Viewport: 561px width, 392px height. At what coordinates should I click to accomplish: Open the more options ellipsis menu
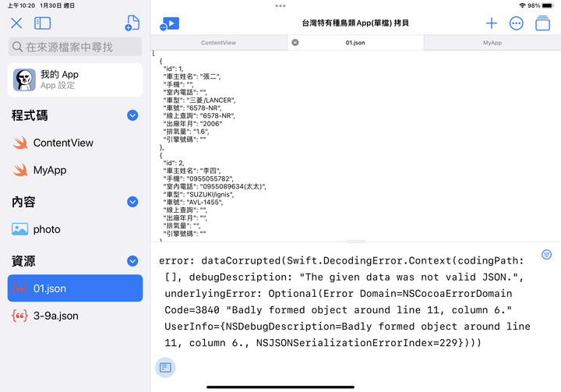pos(516,23)
